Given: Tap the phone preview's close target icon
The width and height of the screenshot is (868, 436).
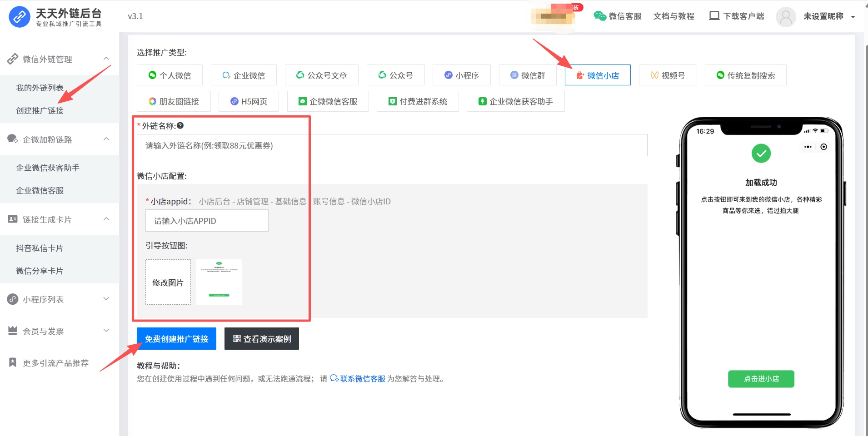Looking at the screenshot, I should 823,147.
